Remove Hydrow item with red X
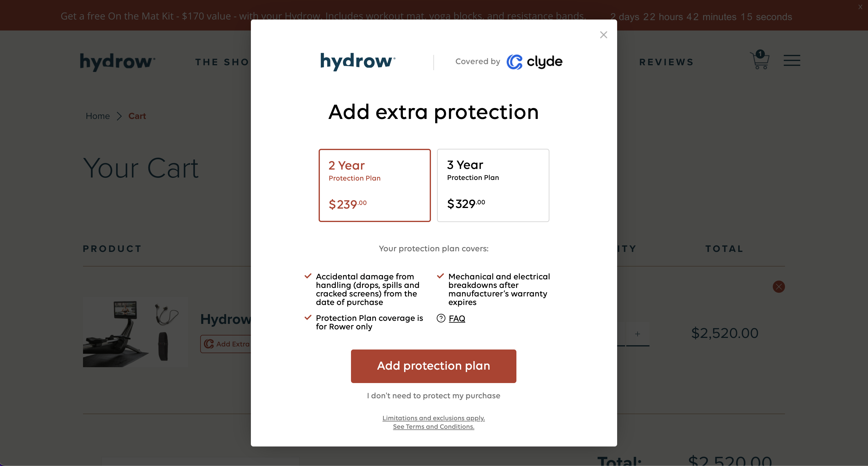 pyautogui.click(x=778, y=287)
